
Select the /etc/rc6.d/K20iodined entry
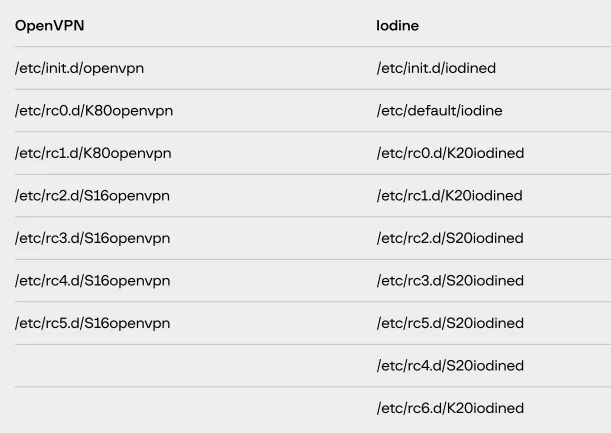click(x=450, y=408)
